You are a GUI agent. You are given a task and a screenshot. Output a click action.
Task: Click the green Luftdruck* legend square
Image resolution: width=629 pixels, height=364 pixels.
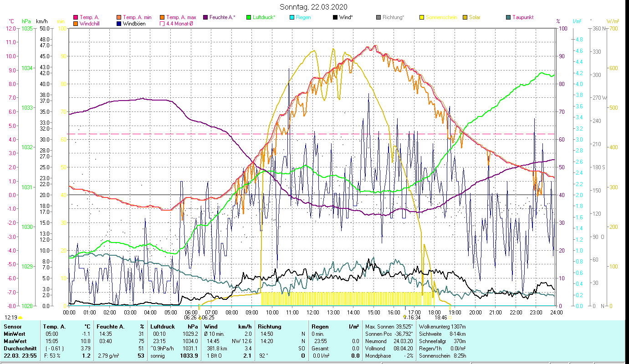(x=248, y=18)
